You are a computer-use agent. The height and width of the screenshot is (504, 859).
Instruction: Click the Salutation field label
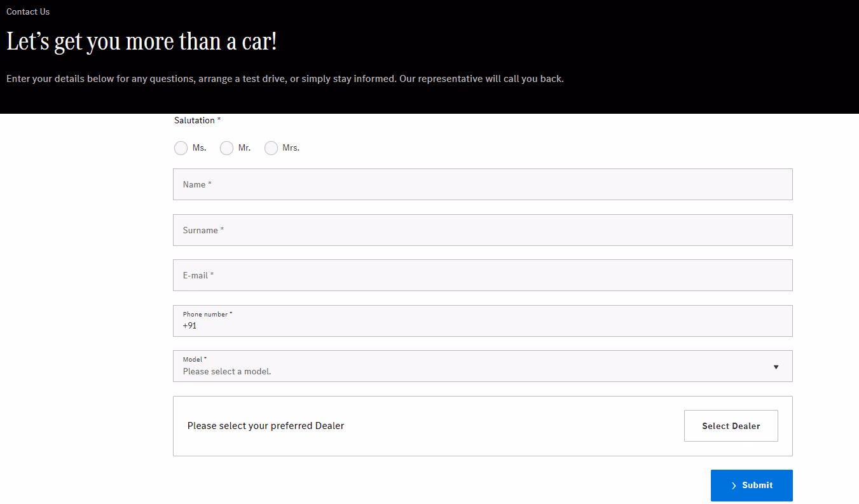[x=198, y=120]
